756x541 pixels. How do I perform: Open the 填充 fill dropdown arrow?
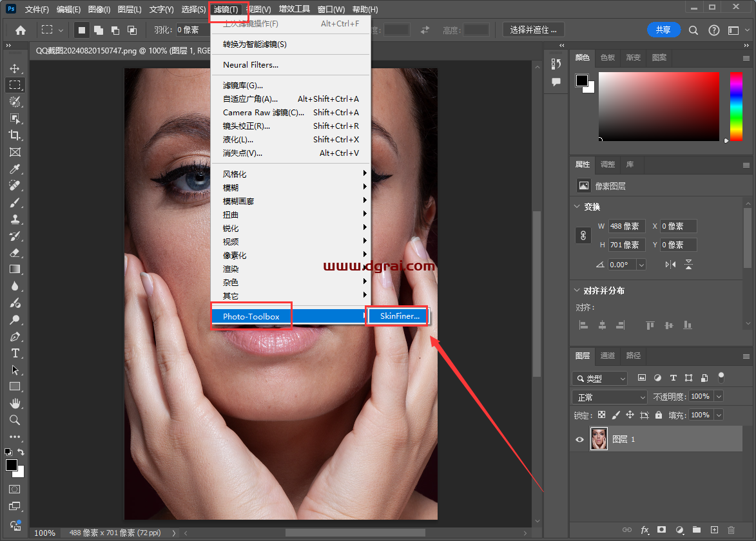[719, 415]
